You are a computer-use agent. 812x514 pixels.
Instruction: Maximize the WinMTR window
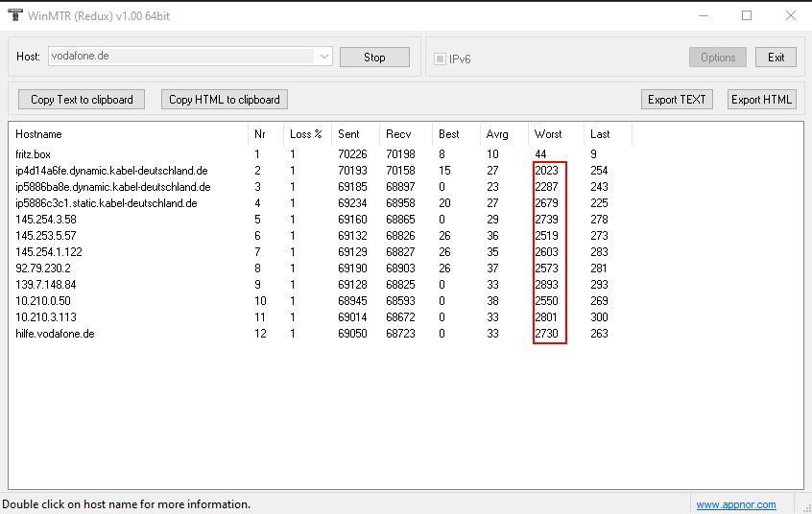coord(747,15)
